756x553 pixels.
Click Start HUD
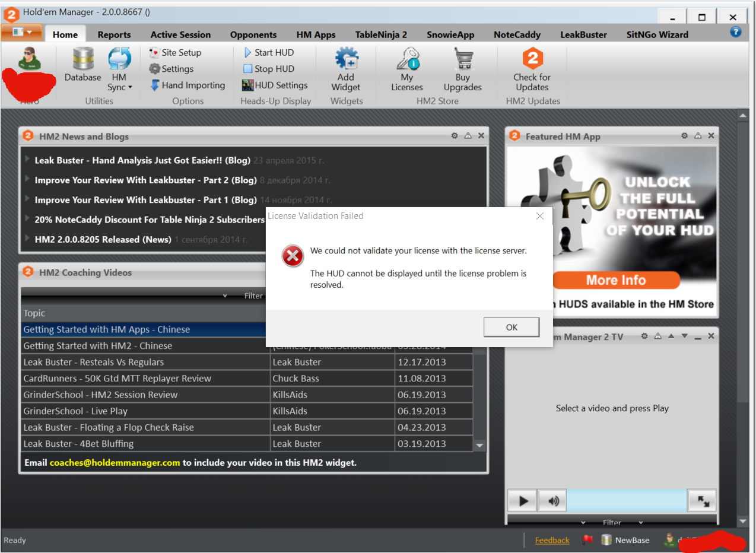coord(268,52)
